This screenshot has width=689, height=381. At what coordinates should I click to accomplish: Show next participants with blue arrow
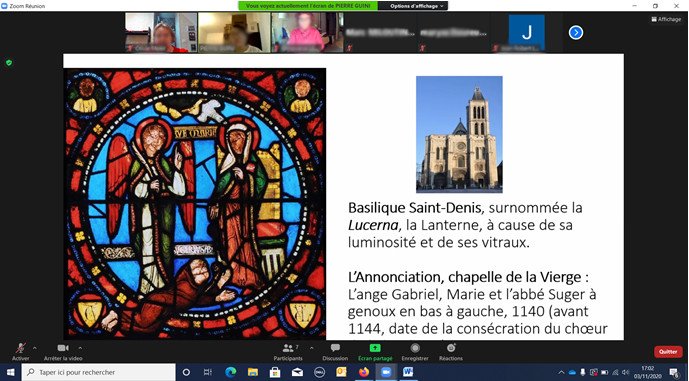tap(576, 33)
